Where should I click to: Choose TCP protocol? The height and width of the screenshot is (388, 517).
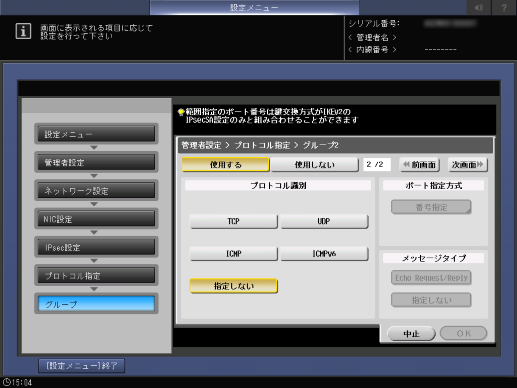click(x=234, y=221)
